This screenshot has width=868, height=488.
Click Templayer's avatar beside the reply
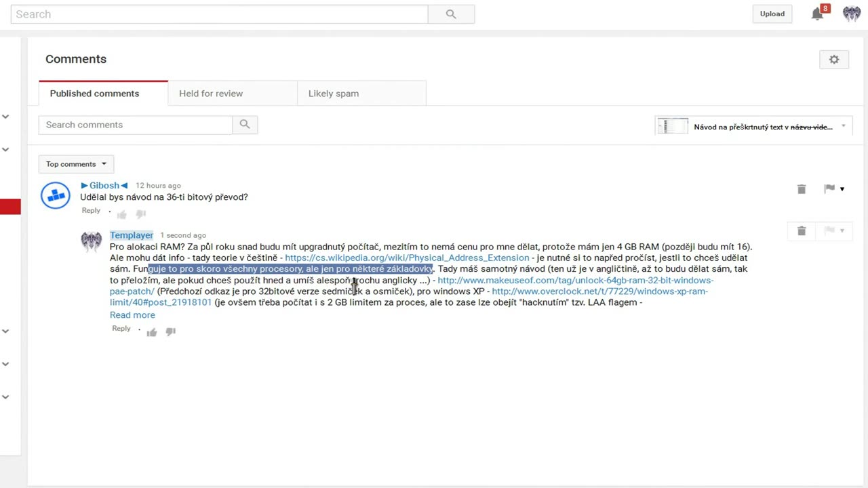91,241
